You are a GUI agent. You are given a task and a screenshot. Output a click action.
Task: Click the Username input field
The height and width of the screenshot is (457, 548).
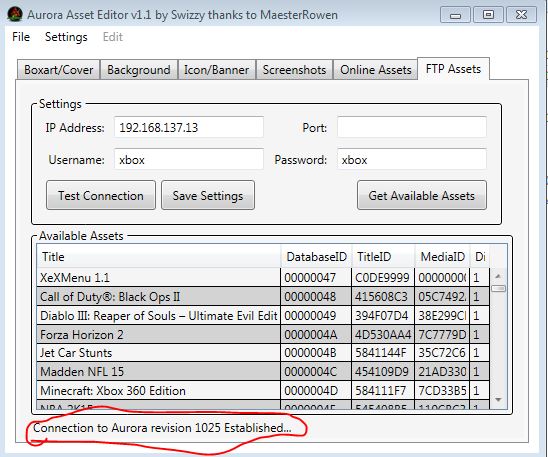[189, 159]
